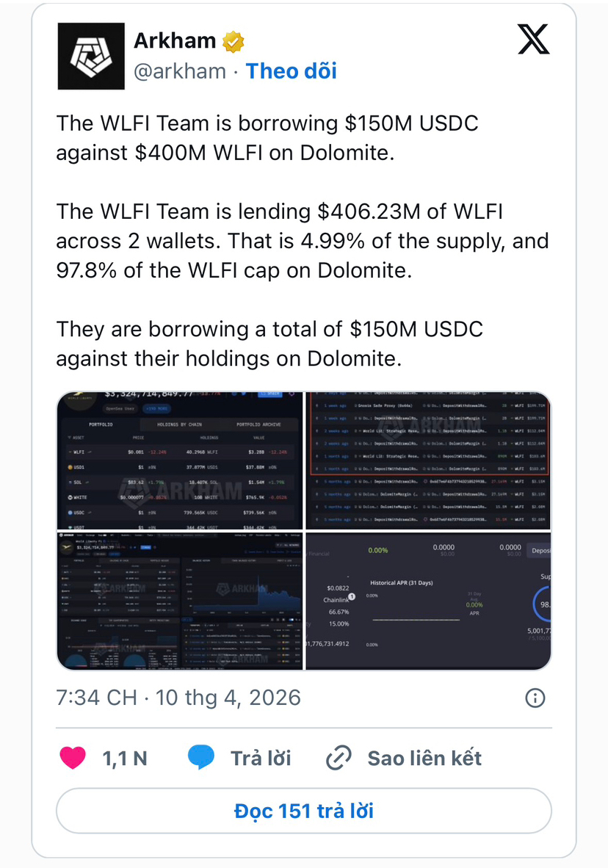Click the Arkham display name
Image resolution: width=608 pixels, height=868 pixels.
click(175, 42)
